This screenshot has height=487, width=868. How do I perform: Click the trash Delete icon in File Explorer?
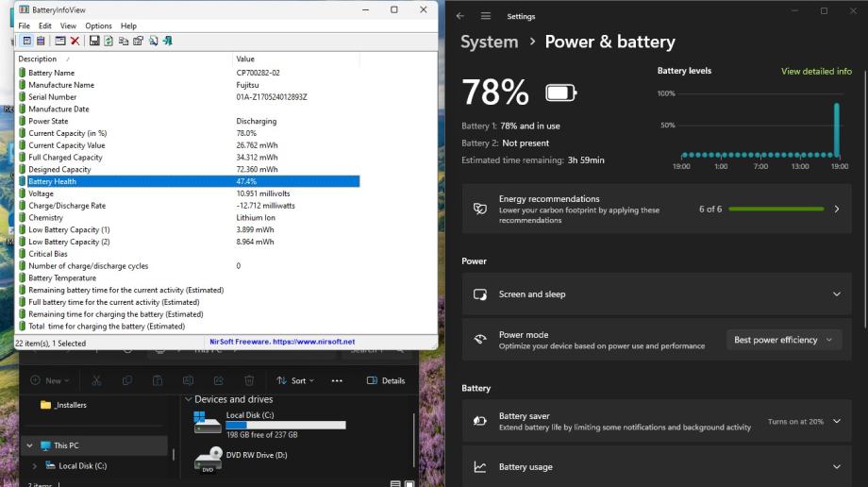pyautogui.click(x=249, y=380)
